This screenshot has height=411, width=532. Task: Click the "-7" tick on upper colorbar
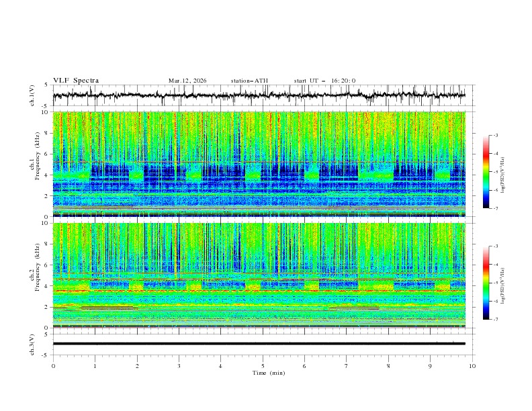496,209
